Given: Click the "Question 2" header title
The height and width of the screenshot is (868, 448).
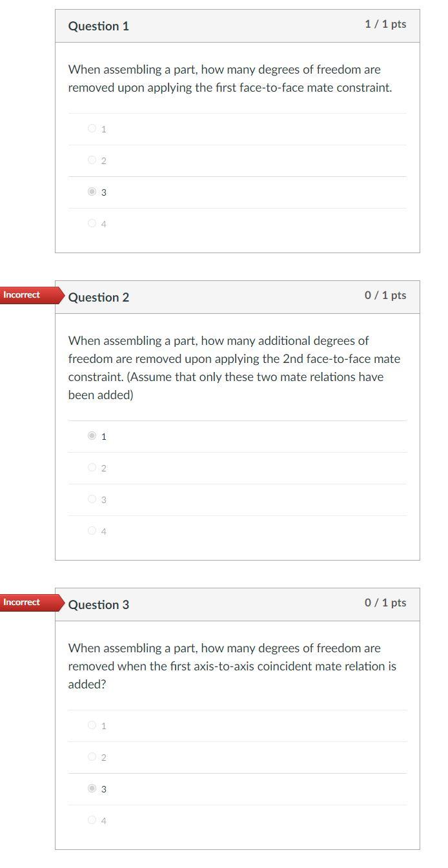Looking at the screenshot, I should [x=98, y=297].
